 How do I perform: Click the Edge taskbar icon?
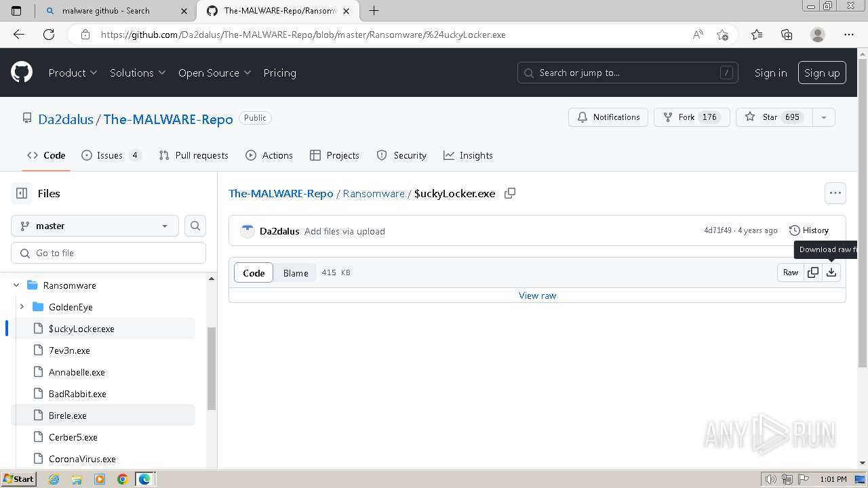click(x=144, y=479)
